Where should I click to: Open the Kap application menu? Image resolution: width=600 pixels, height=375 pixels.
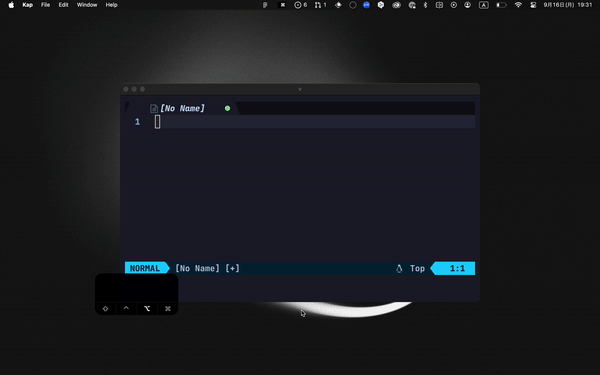[28, 5]
